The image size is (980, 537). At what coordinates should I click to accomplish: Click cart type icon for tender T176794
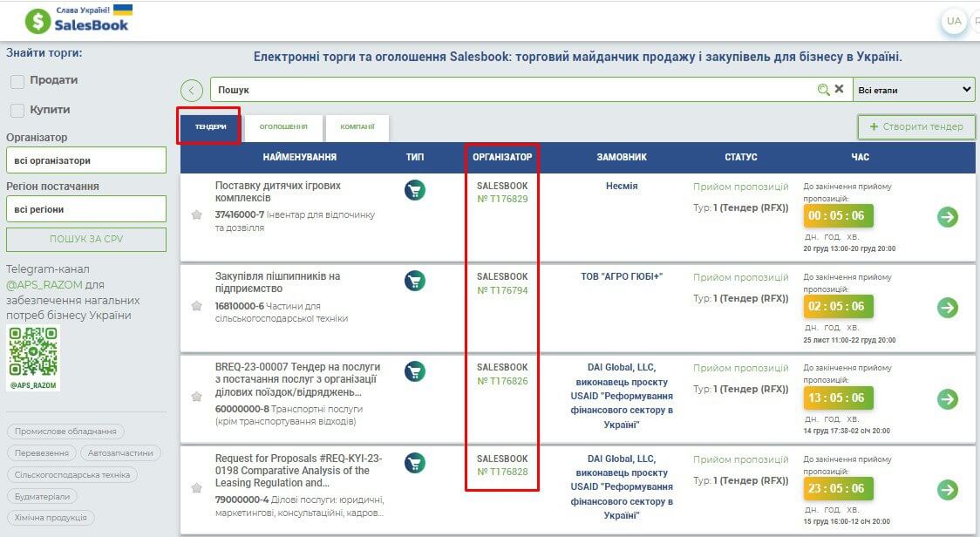(x=415, y=280)
